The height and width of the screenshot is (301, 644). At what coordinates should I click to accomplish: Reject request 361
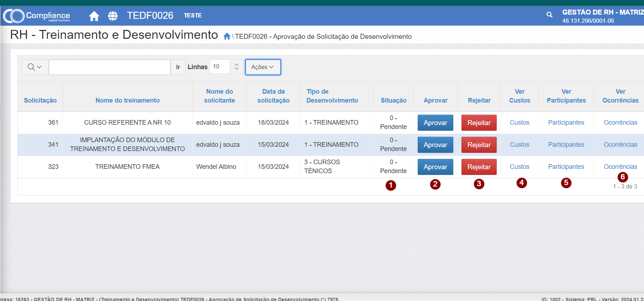pos(479,123)
